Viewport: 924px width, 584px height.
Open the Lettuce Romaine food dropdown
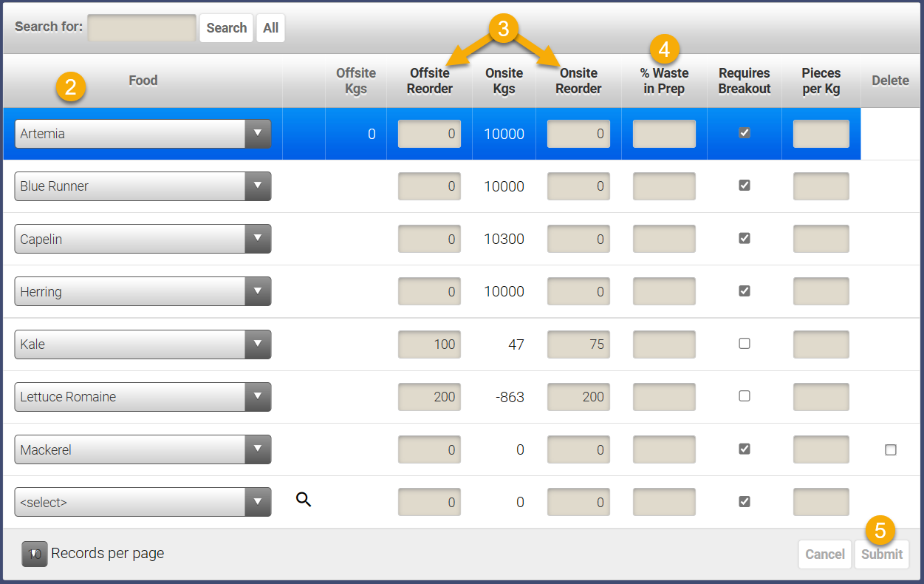pos(143,397)
